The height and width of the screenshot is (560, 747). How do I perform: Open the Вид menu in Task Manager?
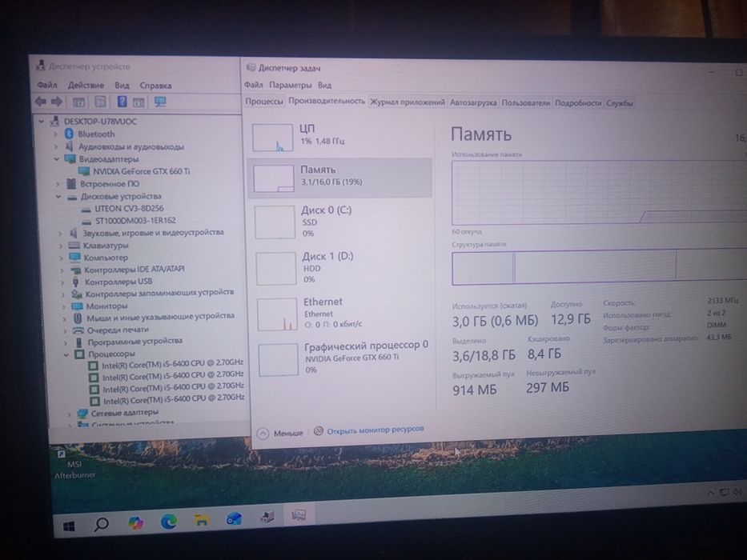(324, 86)
